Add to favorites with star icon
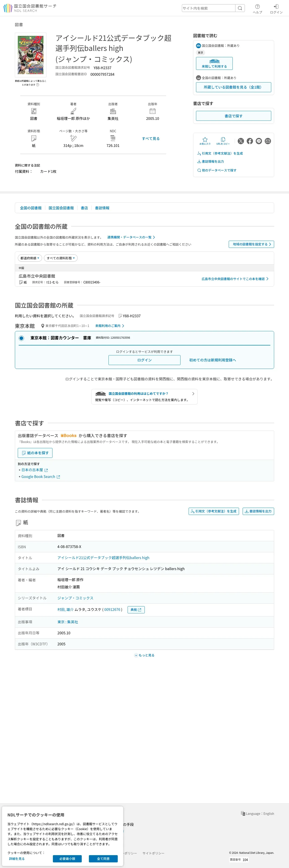This screenshot has width=289, height=868. [x=205, y=141]
